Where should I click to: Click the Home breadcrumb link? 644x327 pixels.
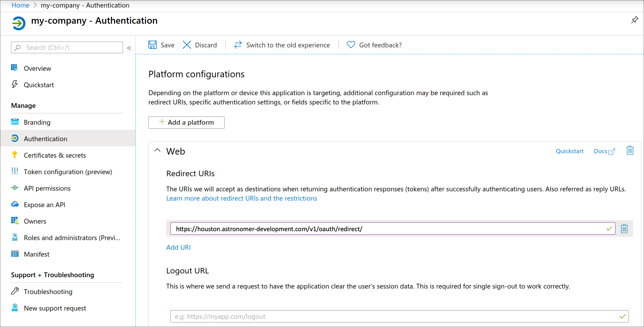[x=20, y=5]
